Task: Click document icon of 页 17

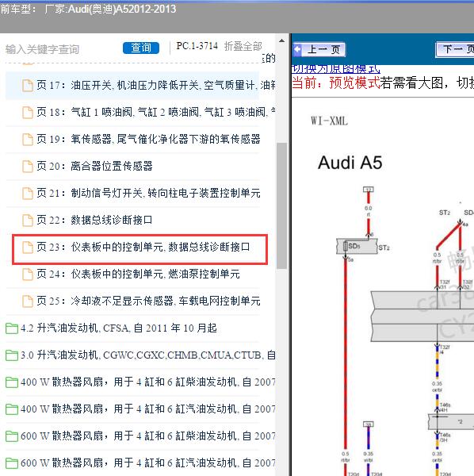Action: [28, 86]
